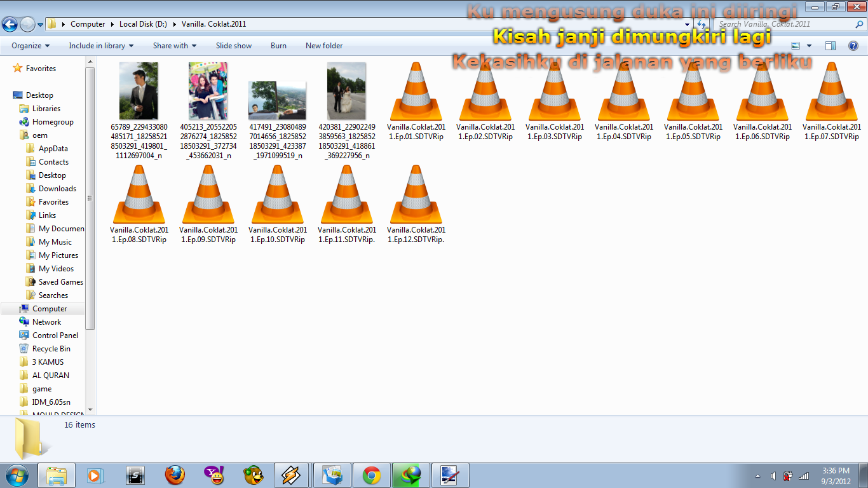Screen dimensions: 868x488
Task: Select the Ep.07 SDTVRip video
Action: click(832, 102)
